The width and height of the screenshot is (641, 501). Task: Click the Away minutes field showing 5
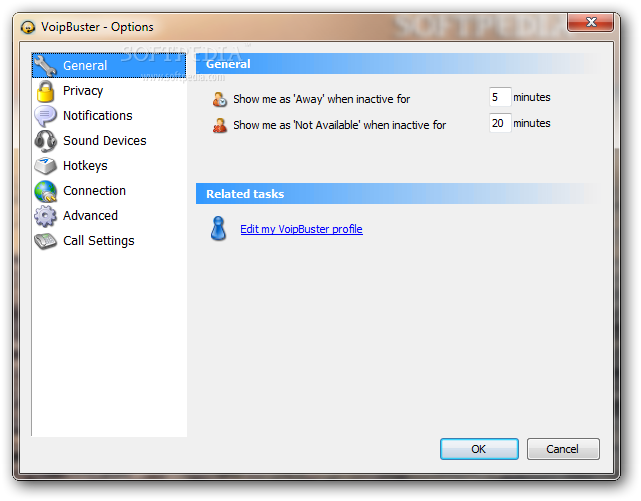tap(500, 97)
